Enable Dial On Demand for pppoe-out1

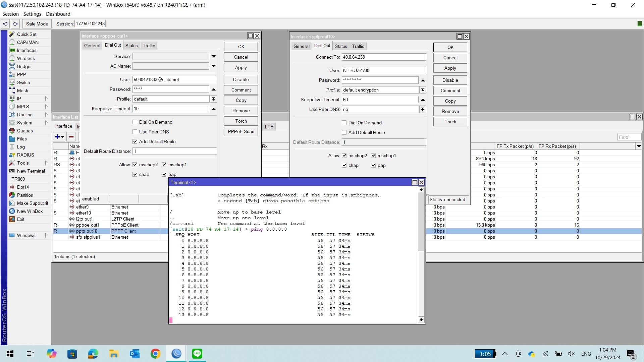point(135,122)
